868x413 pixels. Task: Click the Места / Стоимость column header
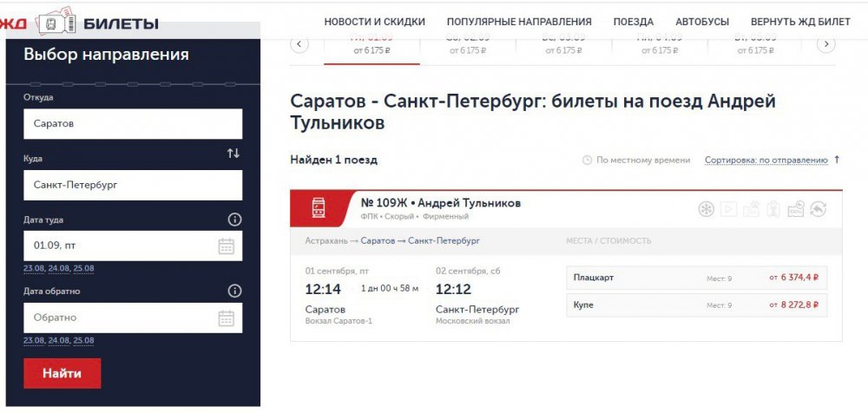click(x=608, y=241)
